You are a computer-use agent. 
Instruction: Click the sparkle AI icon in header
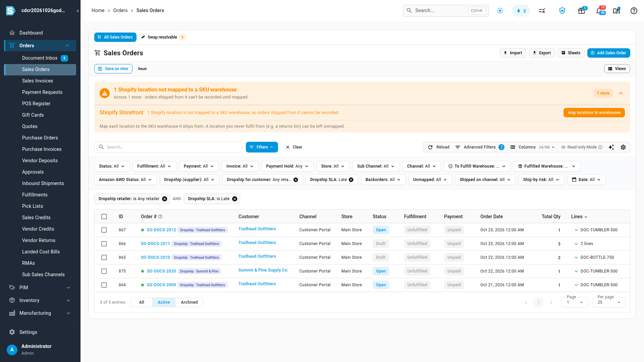(500, 11)
